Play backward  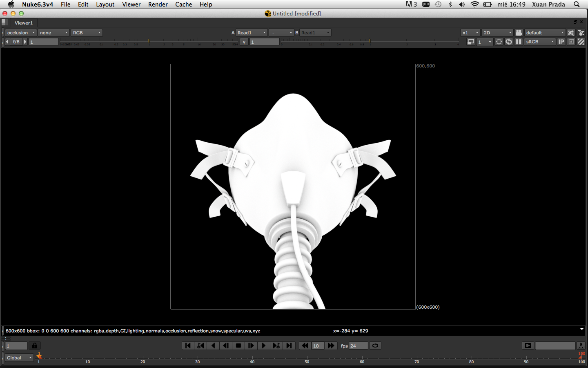(213, 346)
